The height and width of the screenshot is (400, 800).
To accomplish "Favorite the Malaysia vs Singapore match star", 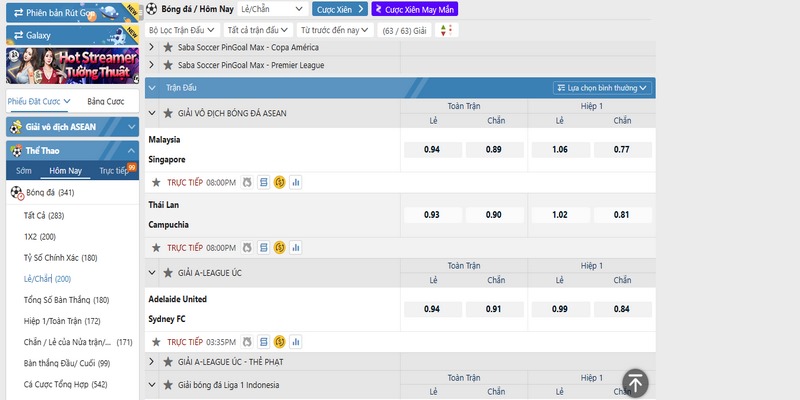I will point(156,182).
